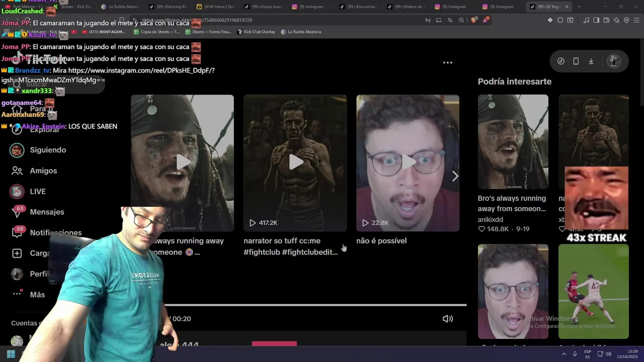Click the music note media control icon
The height and width of the screenshot is (362, 644).
pyautogui.click(x=586, y=20)
